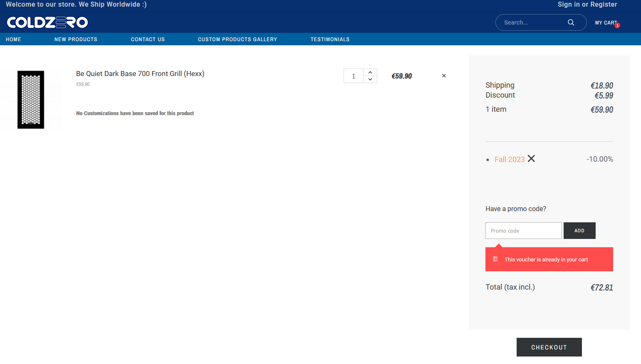Open Sign in or Register

pos(587,4)
